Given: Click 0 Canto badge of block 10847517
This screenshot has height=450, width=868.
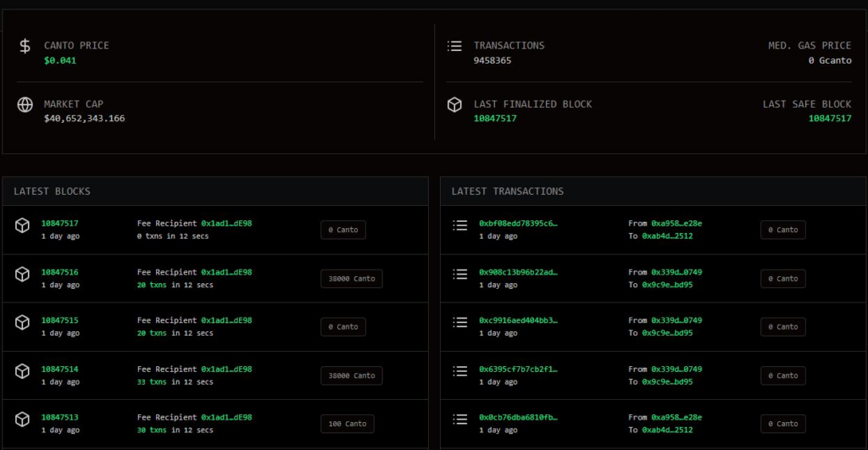Looking at the screenshot, I should coord(343,230).
